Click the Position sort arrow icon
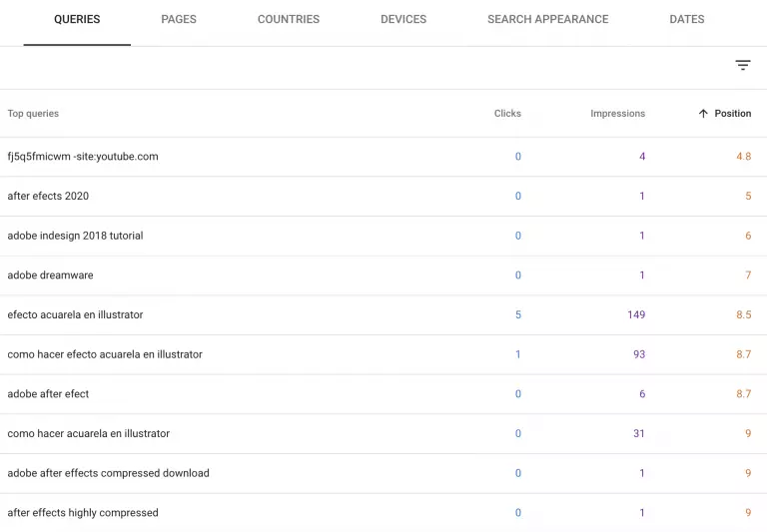Screen dimensions: 767x532 point(703,114)
